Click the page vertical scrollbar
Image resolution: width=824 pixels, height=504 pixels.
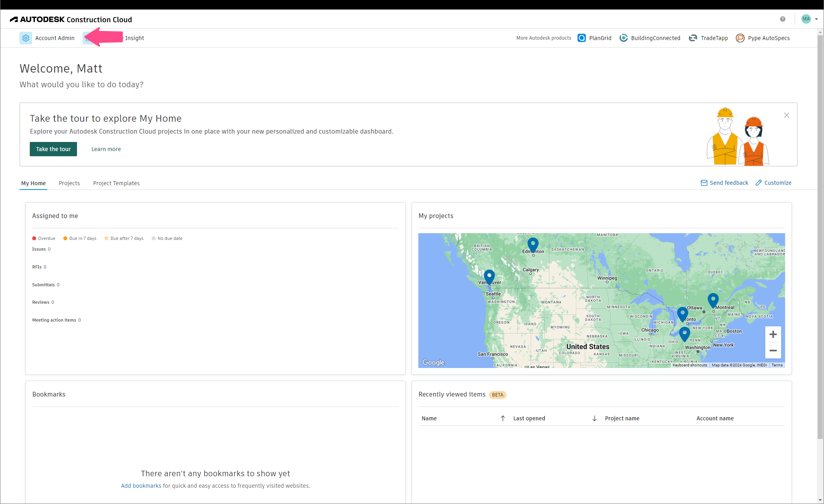[820, 238]
